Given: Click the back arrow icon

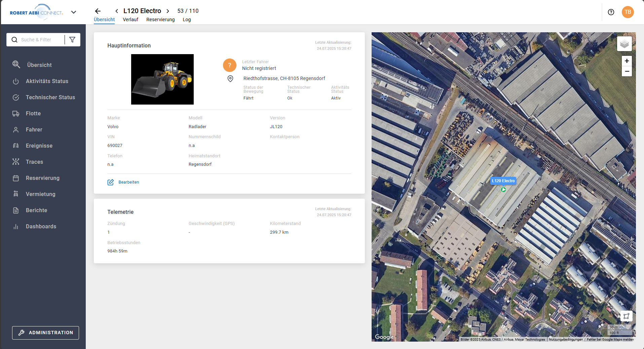Looking at the screenshot, I should [x=98, y=11].
